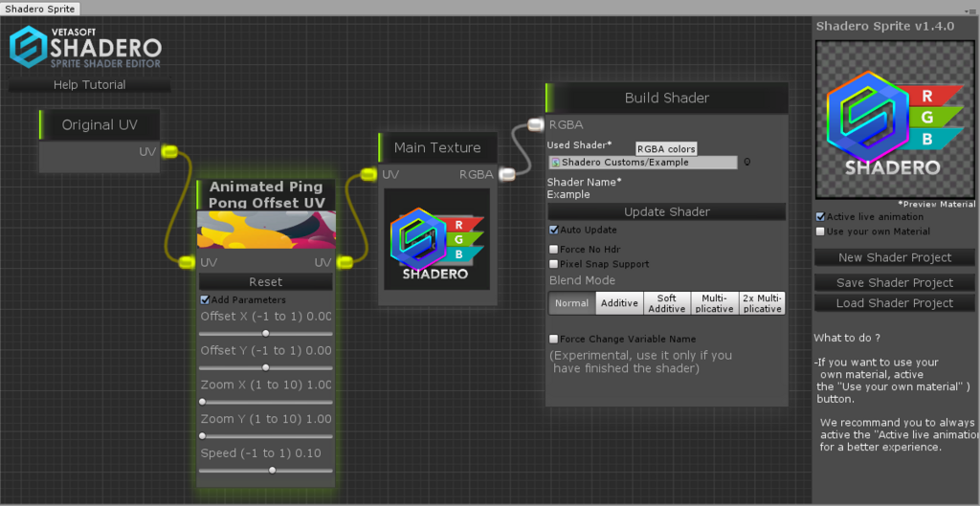Click the shader icon inside Used Shader field

point(555,163)
